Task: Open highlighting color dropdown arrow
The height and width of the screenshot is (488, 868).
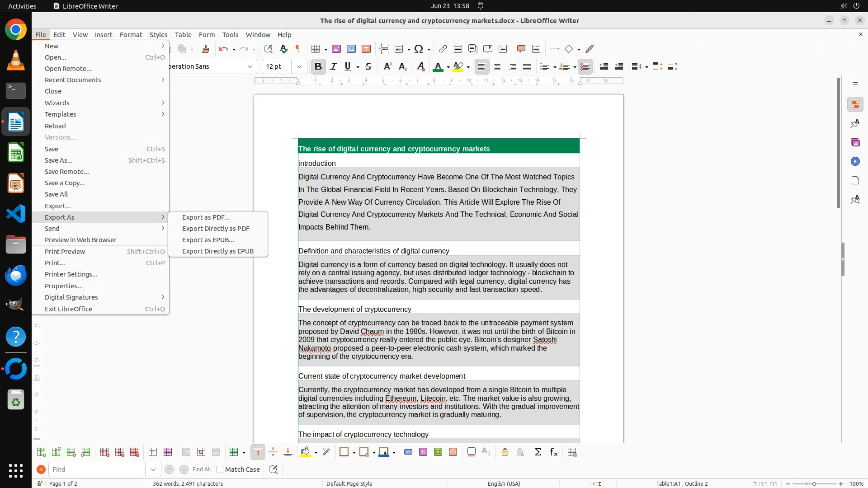Action: (468, 67)
